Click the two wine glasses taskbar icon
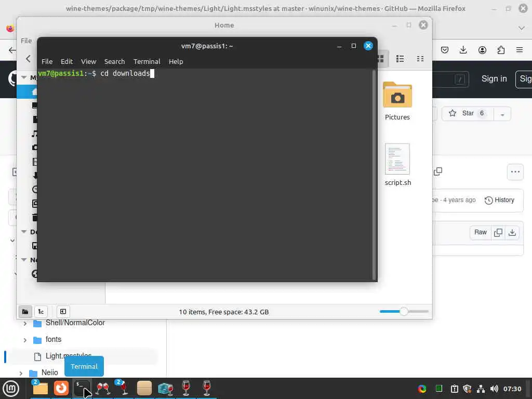The width and height of the screenshot is (532, 399). (103, 389)
